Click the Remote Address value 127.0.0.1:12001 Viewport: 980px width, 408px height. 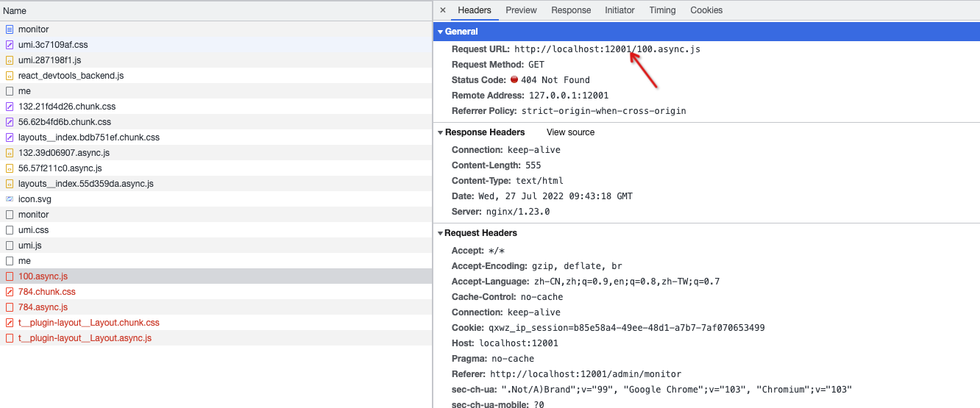point(569,96)
